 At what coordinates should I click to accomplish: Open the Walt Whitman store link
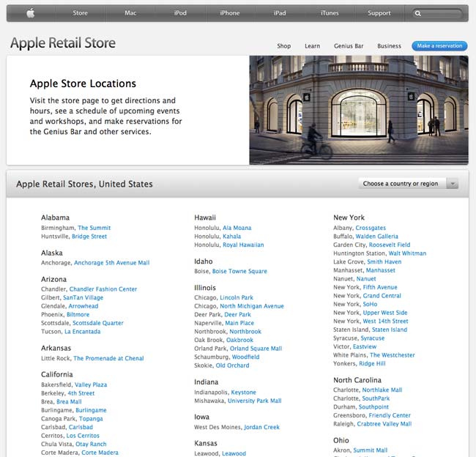coord(407,253)
